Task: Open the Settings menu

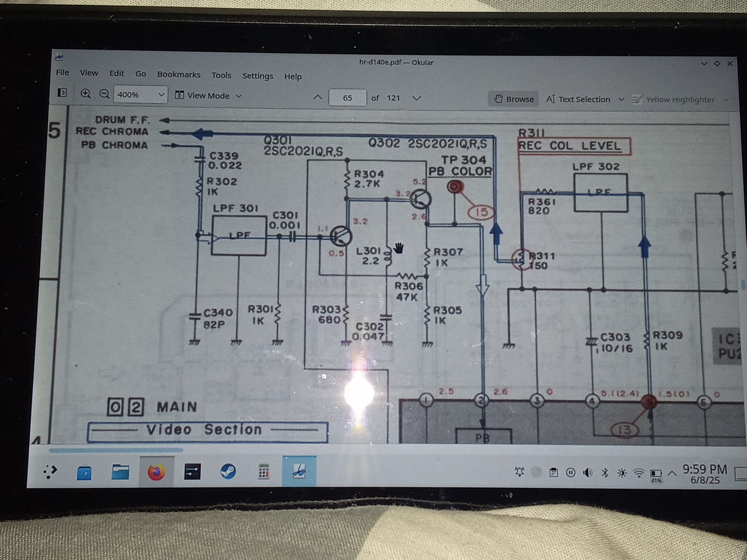Action: tap(258, 76)
